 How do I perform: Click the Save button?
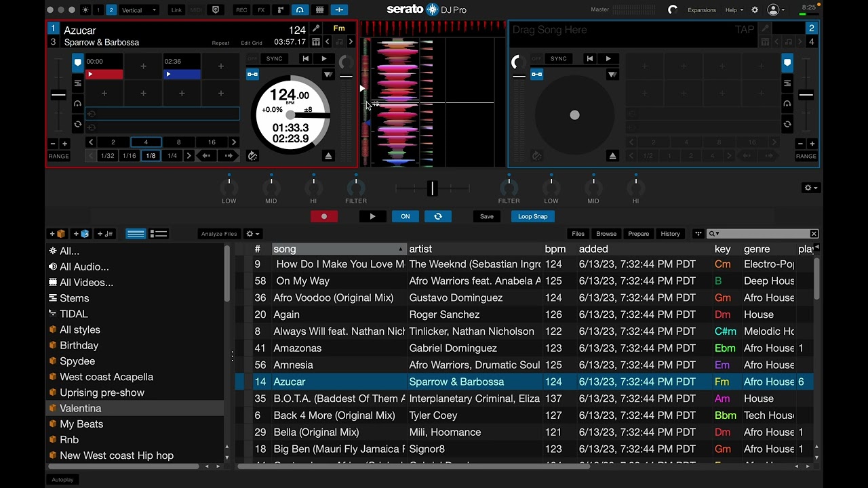click(487, 216)
